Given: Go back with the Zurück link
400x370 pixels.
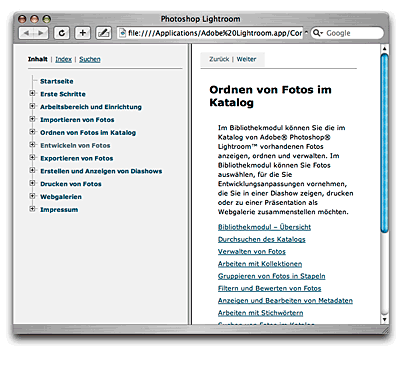Looking at the screenshot, I should (219, 59).
